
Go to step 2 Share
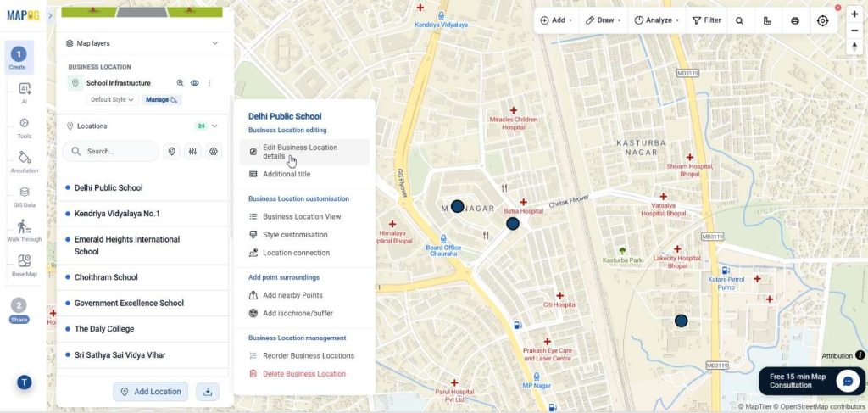(19, 311)
